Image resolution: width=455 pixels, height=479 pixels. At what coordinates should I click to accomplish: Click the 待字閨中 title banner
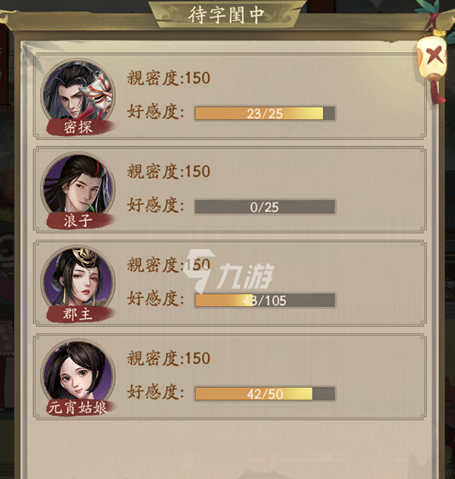point(227,15)
